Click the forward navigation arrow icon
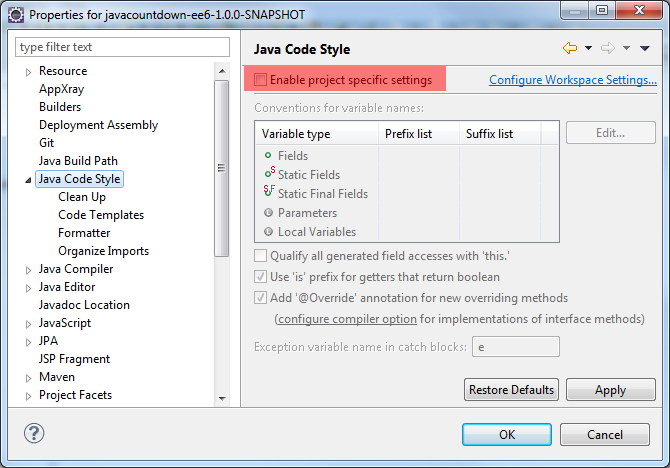The image size is (670, 468). tap(608, 48)
